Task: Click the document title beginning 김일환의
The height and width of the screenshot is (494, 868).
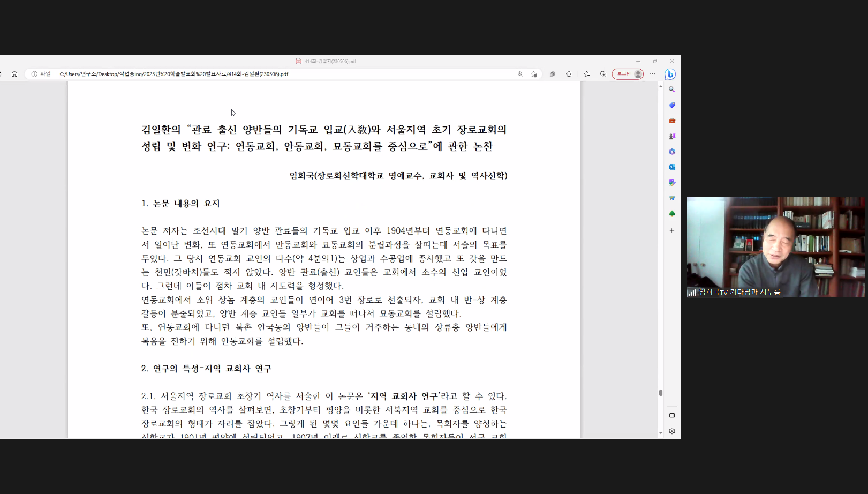Action: (324, 138)
